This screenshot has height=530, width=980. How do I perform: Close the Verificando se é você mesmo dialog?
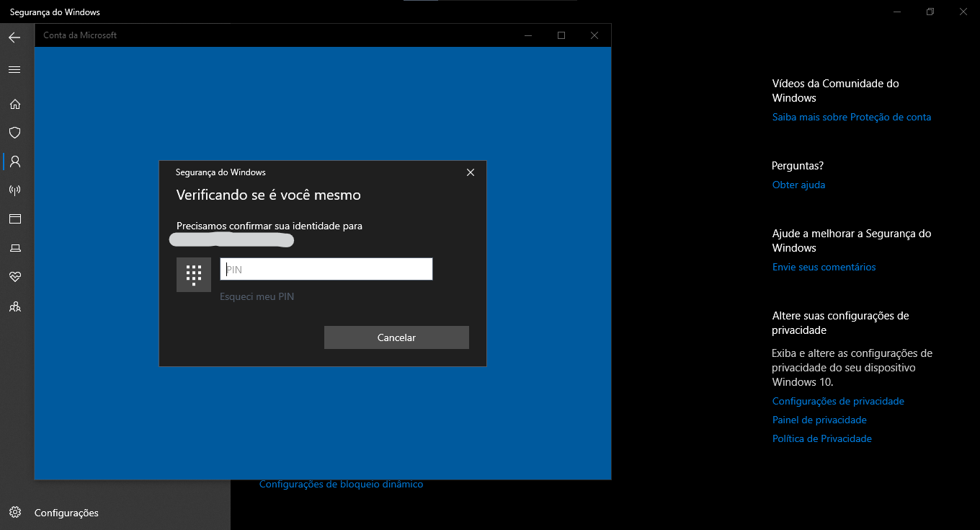(471, 172)
